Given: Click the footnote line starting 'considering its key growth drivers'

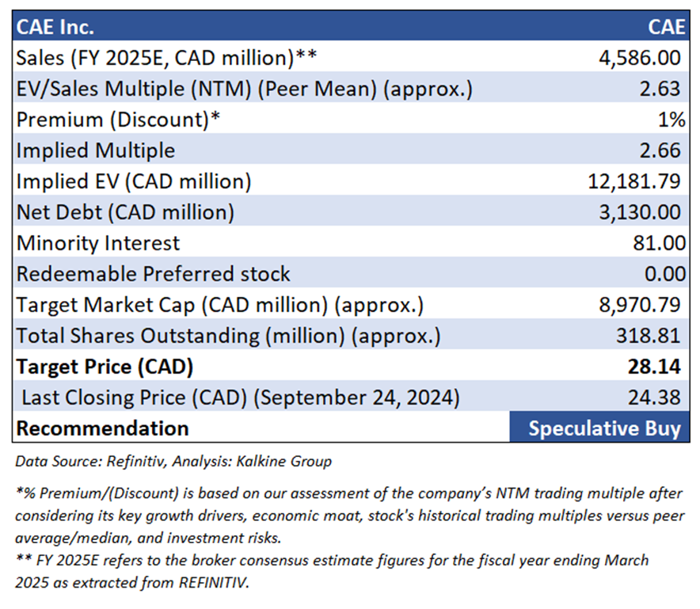Looking at the screenshot, I should click(349, 516).
